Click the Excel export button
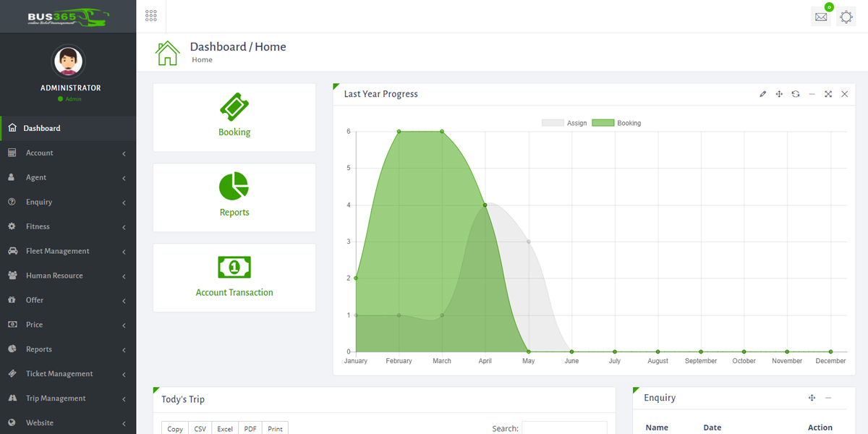The width and height of the screenshot is (868, 434). (x=225, y=428)
